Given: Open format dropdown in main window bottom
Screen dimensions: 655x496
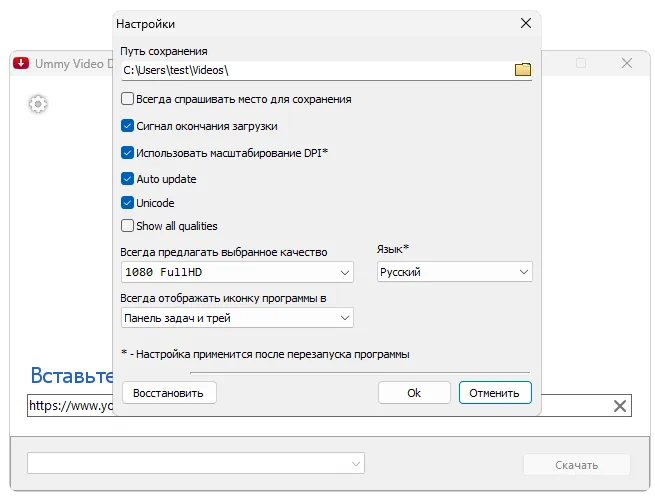Looking at the screenshot, I should tap(196, 463).
